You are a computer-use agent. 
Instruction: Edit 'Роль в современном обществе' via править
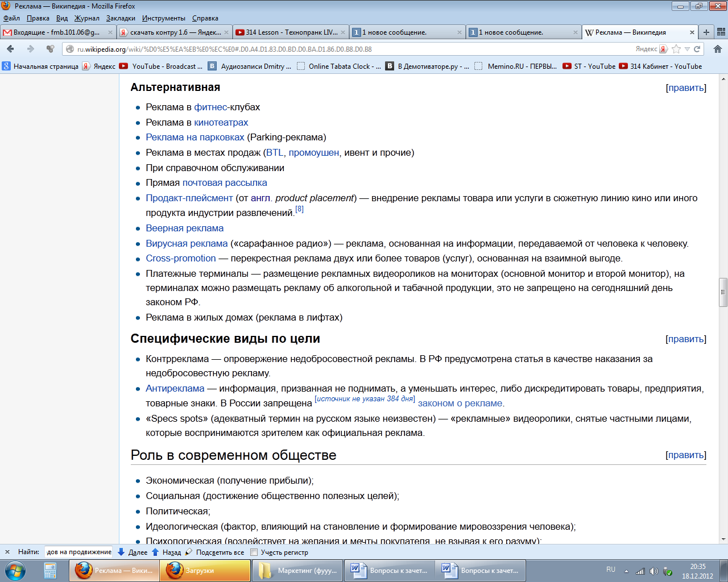(686, 455)
